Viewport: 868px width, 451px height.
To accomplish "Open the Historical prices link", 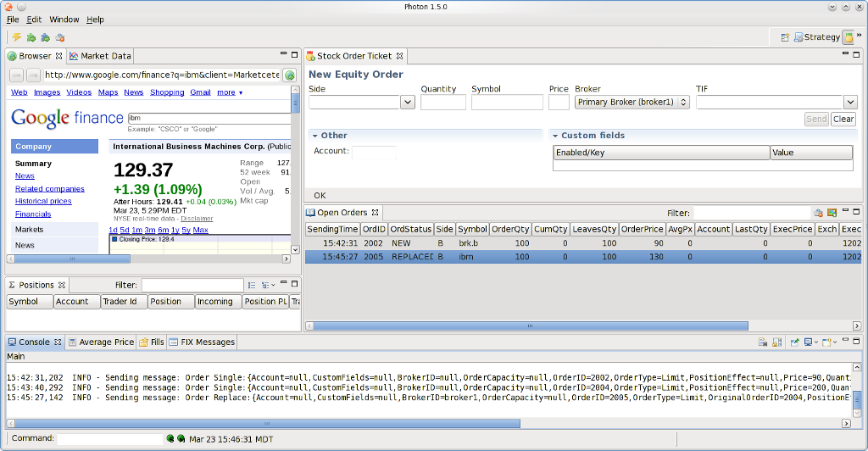I will [x=43, y=201].
